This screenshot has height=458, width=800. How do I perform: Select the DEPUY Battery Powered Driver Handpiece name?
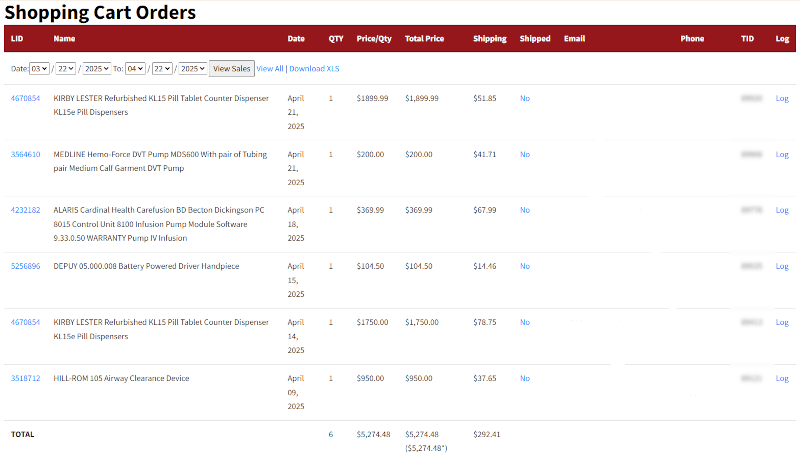[x=146, y=266]
